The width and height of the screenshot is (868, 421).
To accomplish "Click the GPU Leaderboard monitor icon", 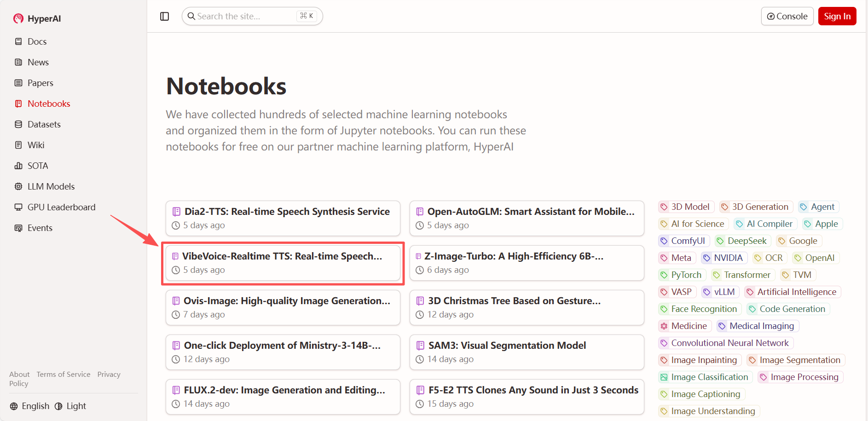I will (18, 207).
